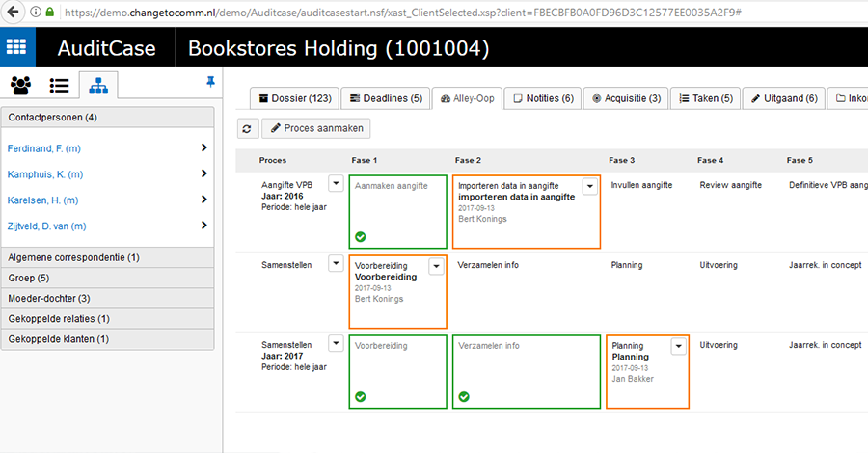Click Jaarrek. in concept in second row
This screenshot has height=453, width=868.
point(826,265)
